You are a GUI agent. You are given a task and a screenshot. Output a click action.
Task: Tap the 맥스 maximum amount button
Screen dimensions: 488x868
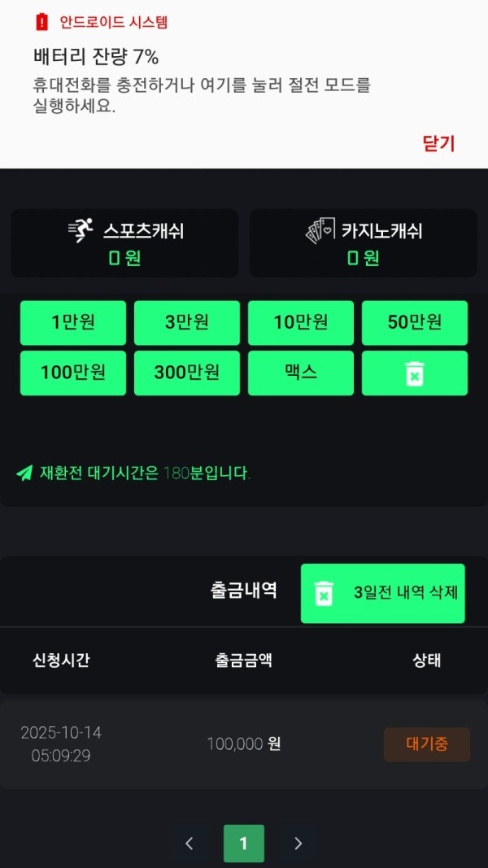[301, 373]
